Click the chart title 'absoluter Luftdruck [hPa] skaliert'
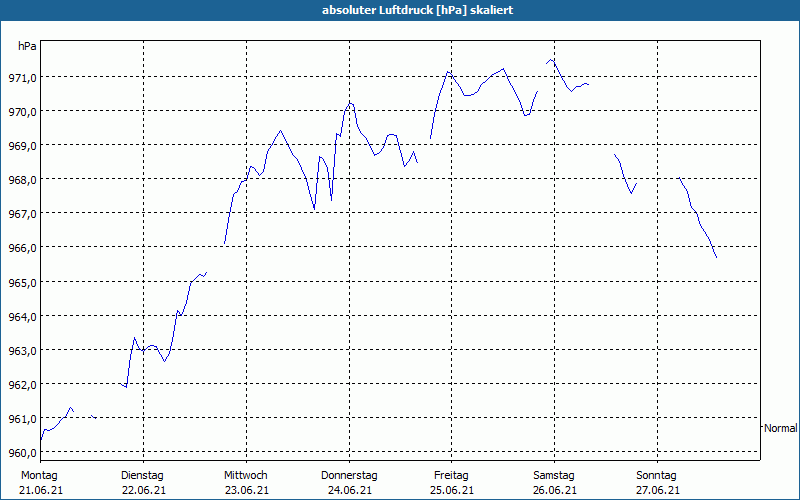The width and height of the screenshot is (800, 500). (x=417, y=10)
